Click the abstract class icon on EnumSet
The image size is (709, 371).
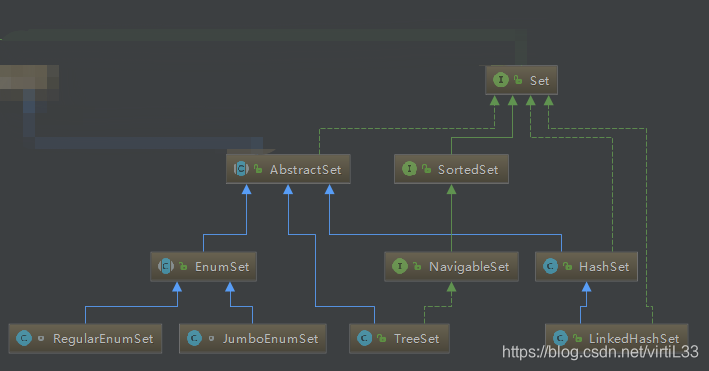pyautogui.click(x=166, y=266)
